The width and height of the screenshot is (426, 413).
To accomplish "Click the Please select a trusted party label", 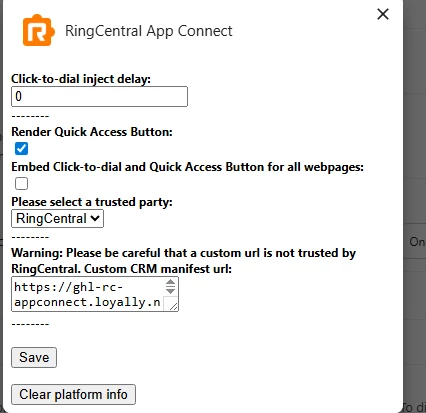I will (92, 202).
